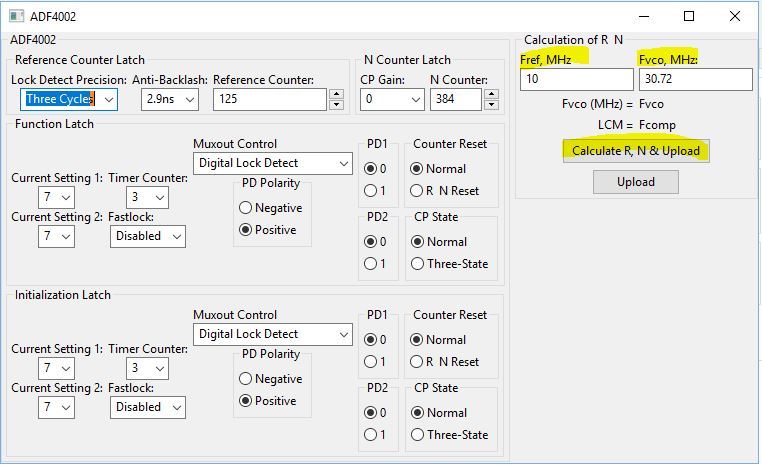Viewport: 762px width, 466px height.
Task: Click the Fref MHz input field
Action: pos(577,79)
